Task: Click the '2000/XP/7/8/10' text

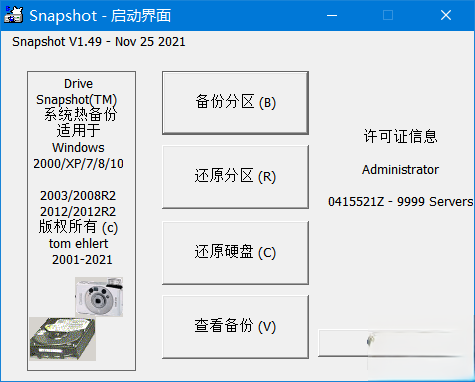Action: [x=79, y=164]
